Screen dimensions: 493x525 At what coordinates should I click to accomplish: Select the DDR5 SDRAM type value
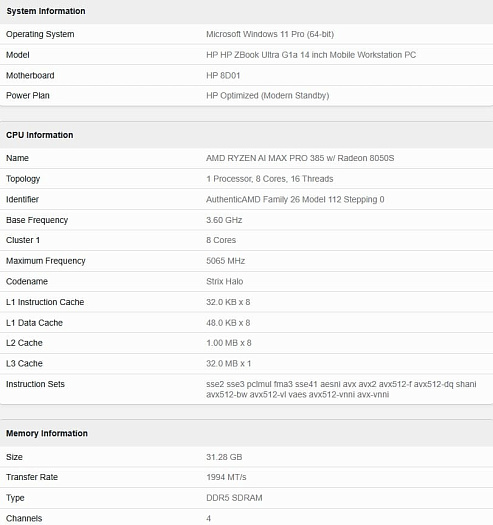click(234, 498)
